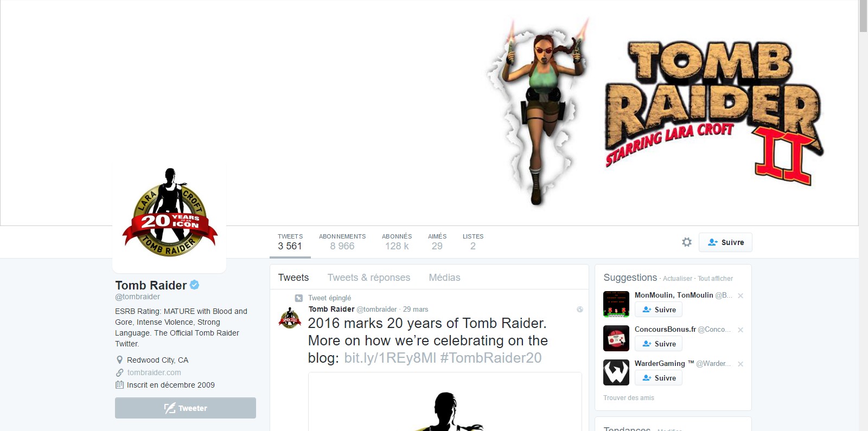Switch to the Médias tab
Screen dimensions: 868x431
click(x=444, y=278)
